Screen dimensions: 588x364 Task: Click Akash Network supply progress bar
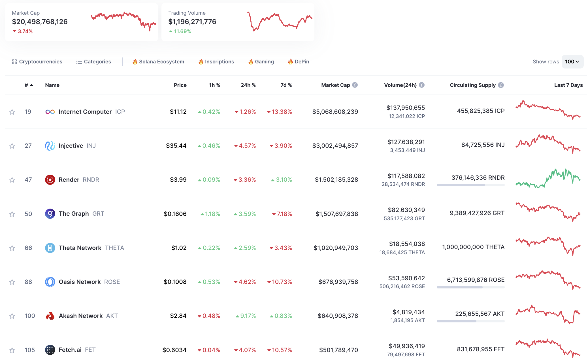pos(470,321)
